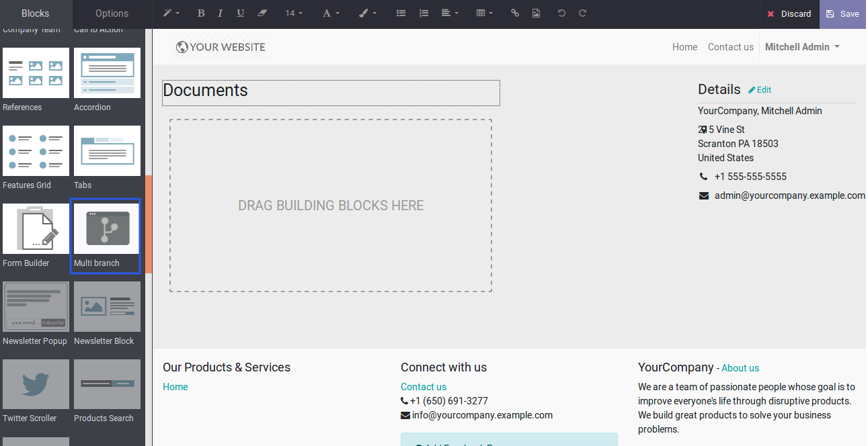Click 'YourCompany, Mitchell Admin' text
This screenshot has width=868, height=446.
(x=760, y=111)
